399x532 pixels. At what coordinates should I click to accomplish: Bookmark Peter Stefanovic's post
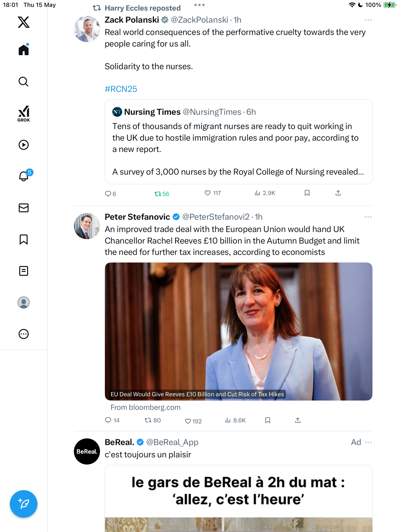pyautogui.click(x=268, y=420)
